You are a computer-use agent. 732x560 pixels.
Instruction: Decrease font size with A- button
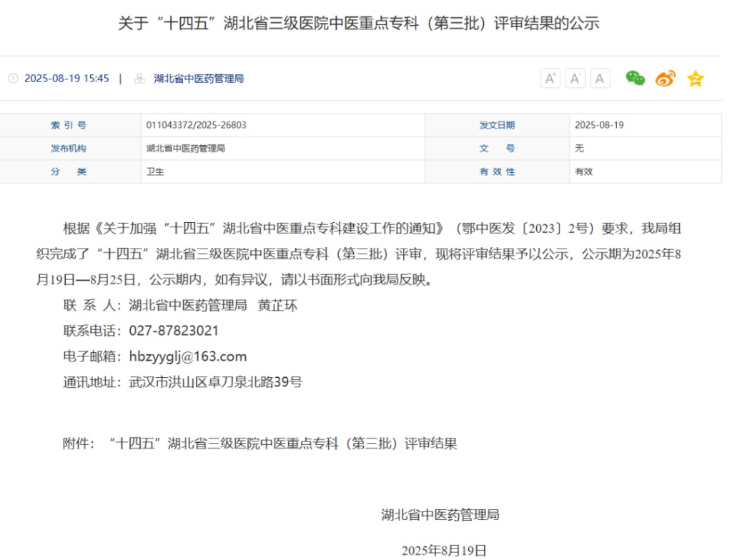point(575,79)
